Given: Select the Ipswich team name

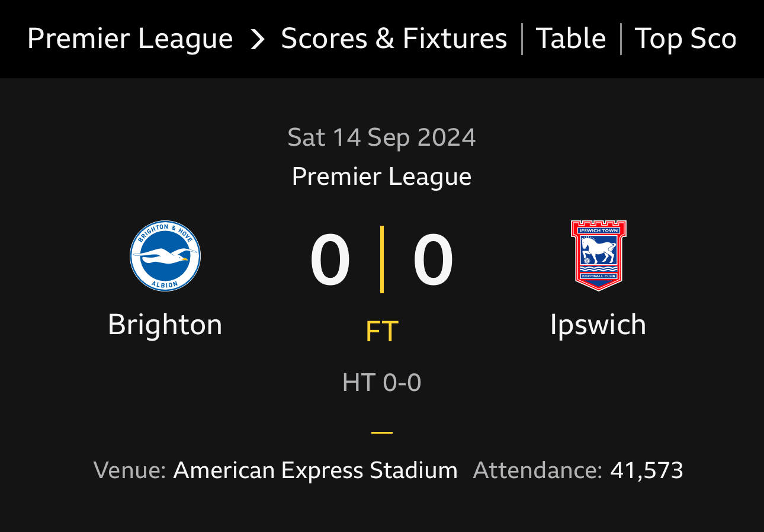Looking at the screenshot, I should pyautogui.click(x=598, y=325).
